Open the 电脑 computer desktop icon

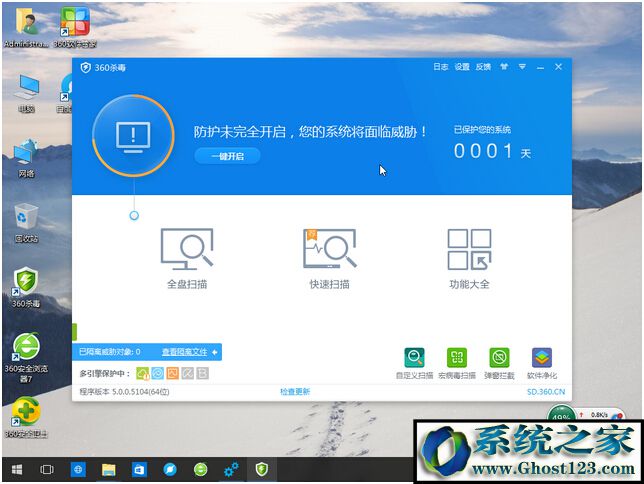coord(26,94)
